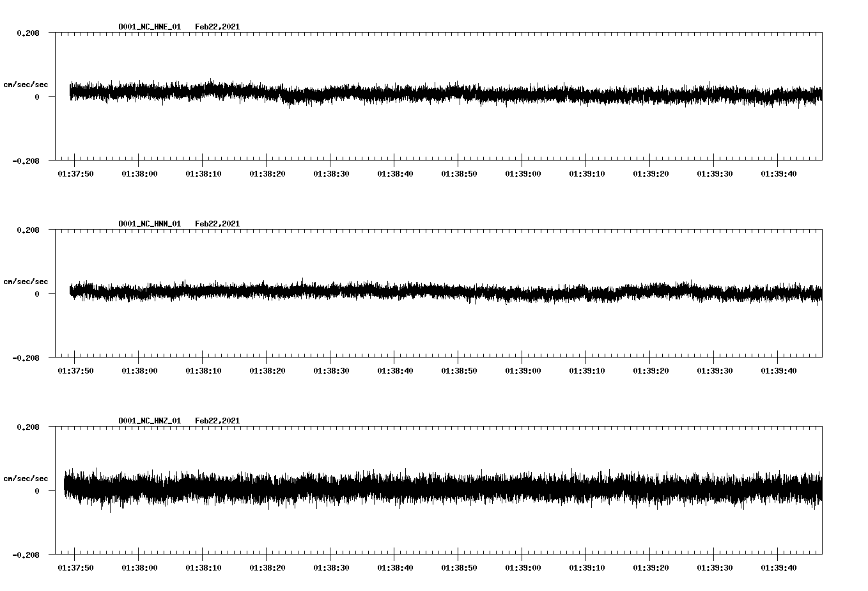868x591 pixels.
Task: Click the cm/sec/sec label on bottom plot
Action: pos(26,477)
